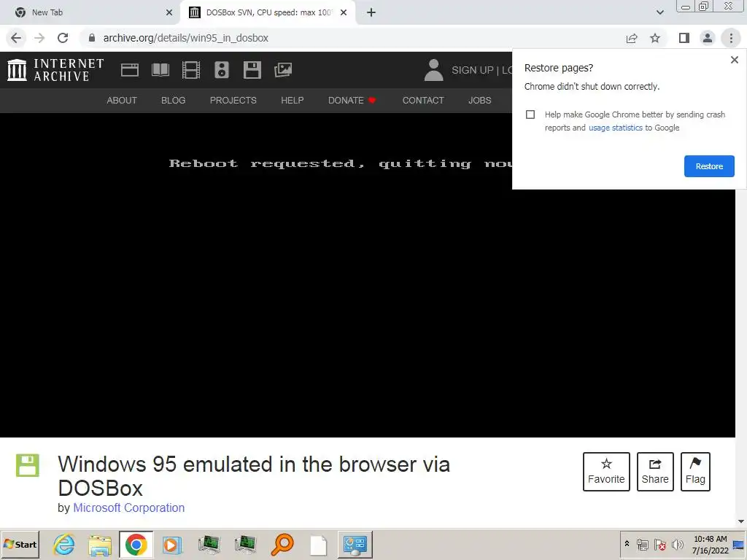
Task: Open the Images icon in the Archive nav
Action: coord(283,70)
